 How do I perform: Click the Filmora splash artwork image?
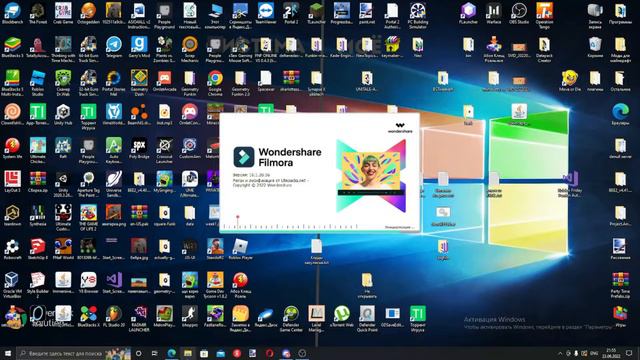point(371,176)
